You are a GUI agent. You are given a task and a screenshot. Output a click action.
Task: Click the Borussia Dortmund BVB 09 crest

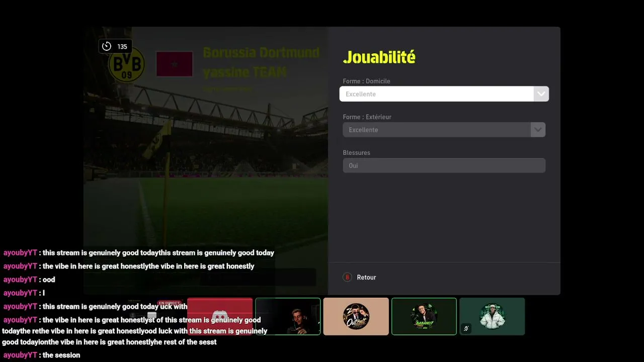pyautogui.click(x=126, y=64)
